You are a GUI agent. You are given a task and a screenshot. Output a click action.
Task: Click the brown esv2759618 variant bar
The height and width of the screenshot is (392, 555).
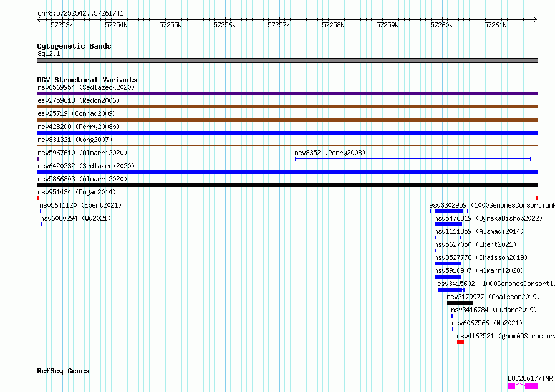point(287,107)
